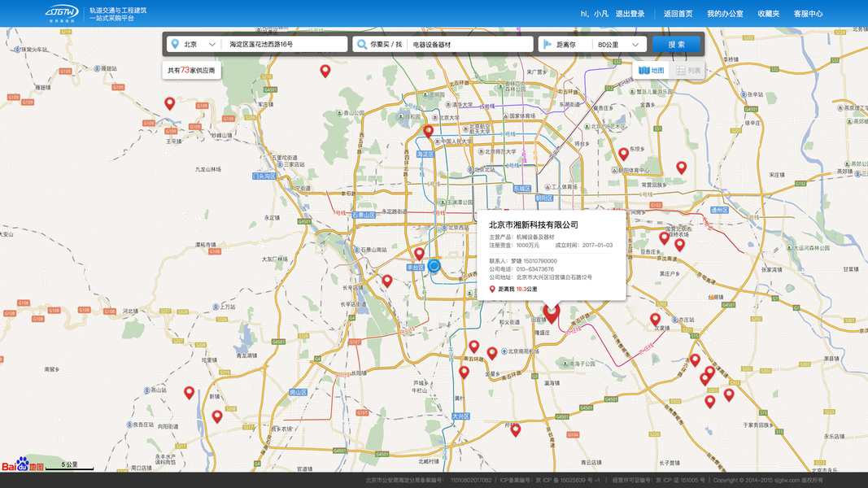Viewport: 868px width, 488px height.
Task: Click the 门头沟区 district label
Action: pyautogui.click(x=264, y=176)
